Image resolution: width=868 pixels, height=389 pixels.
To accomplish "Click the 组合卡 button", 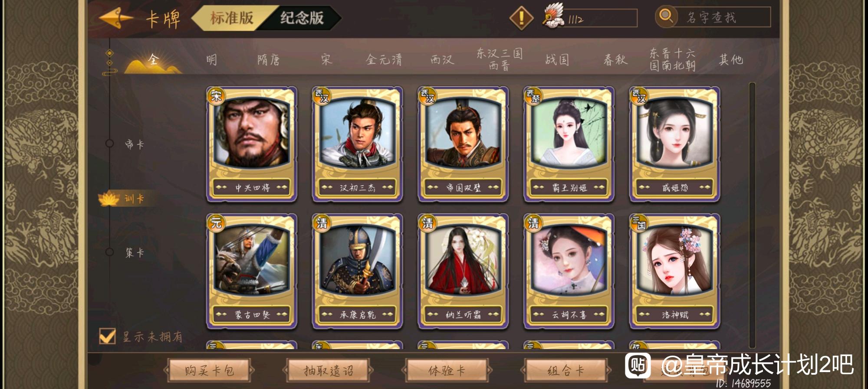I will click(x=566, y=371).
